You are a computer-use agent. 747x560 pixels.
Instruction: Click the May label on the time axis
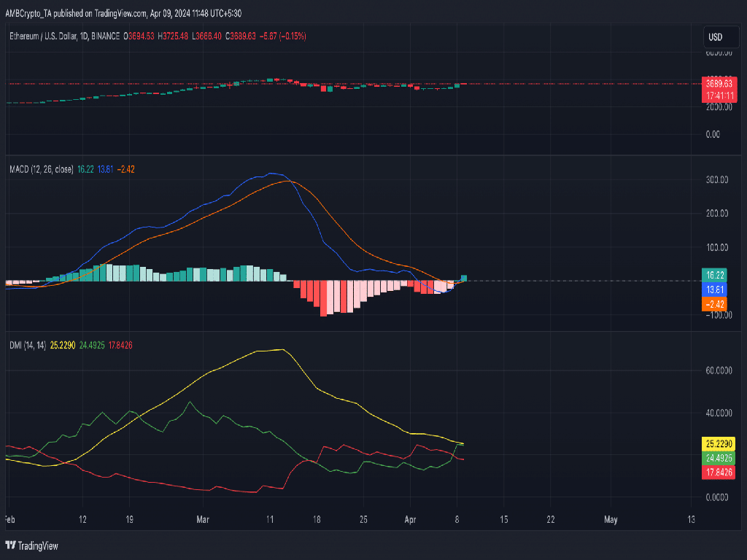611,519
